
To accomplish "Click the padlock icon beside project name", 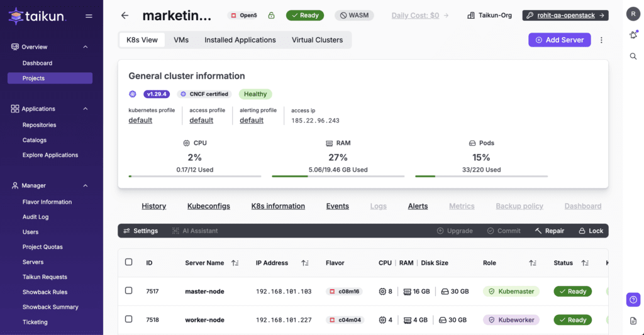I will (x=271, y=16).
